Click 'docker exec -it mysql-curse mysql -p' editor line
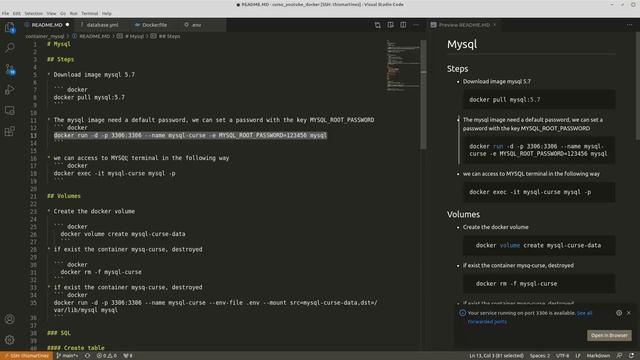This screenshot has height=360, width=640. (x=114, y=173)
